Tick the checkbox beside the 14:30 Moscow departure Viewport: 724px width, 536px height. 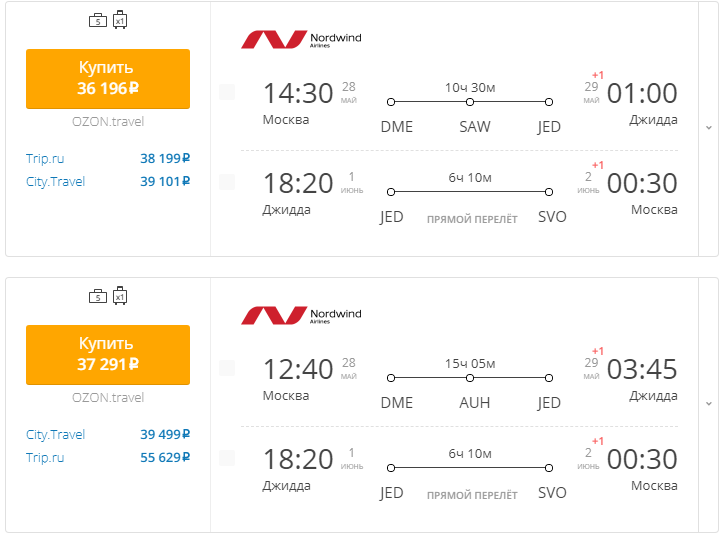227,92
